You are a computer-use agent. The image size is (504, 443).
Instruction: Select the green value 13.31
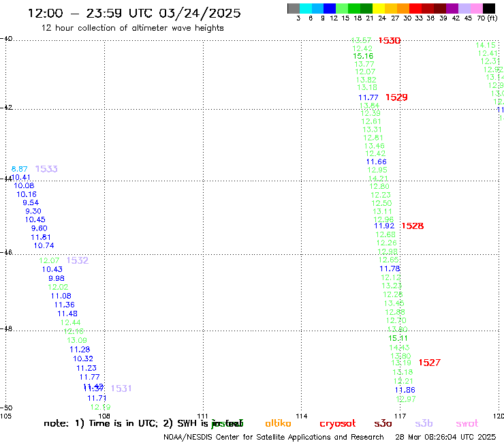[372, 129]
